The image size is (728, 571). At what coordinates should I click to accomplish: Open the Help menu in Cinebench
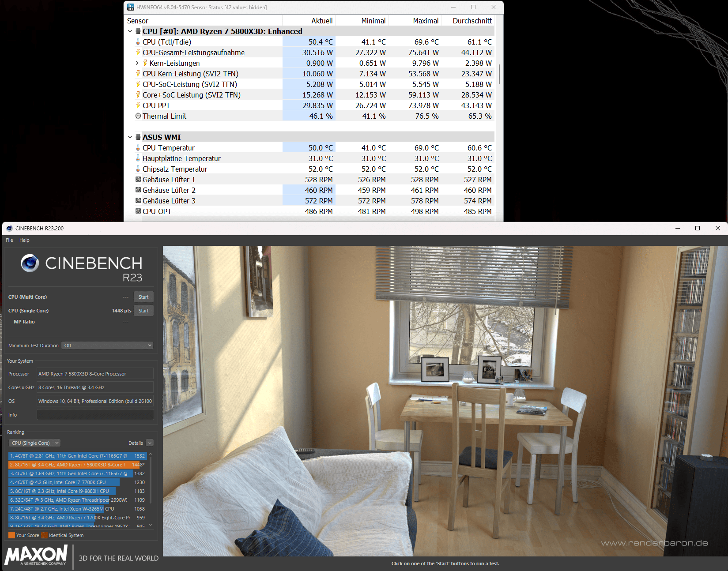tap(24, 240)
